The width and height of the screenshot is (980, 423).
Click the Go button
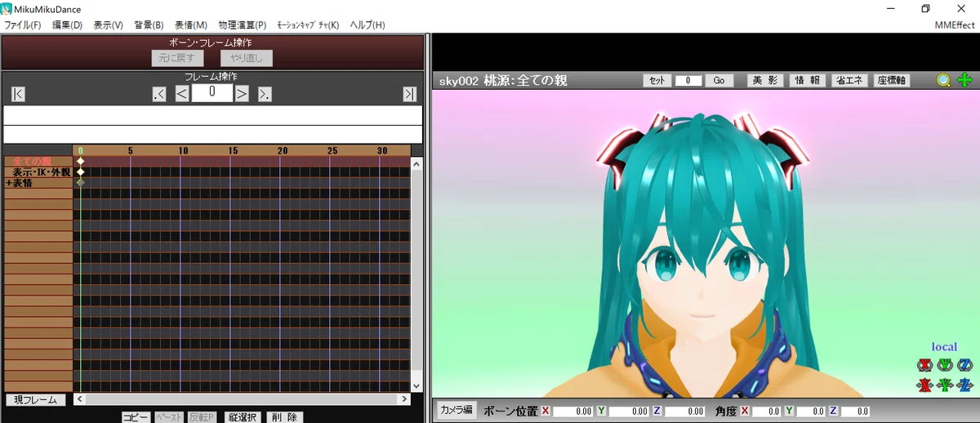pos(719,81)
